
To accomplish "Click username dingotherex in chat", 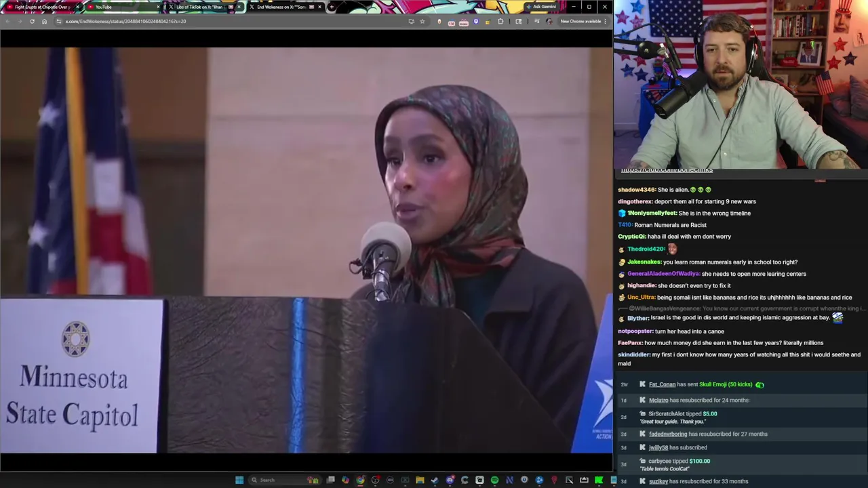I will pyautogui.click(x=635, y=201).
